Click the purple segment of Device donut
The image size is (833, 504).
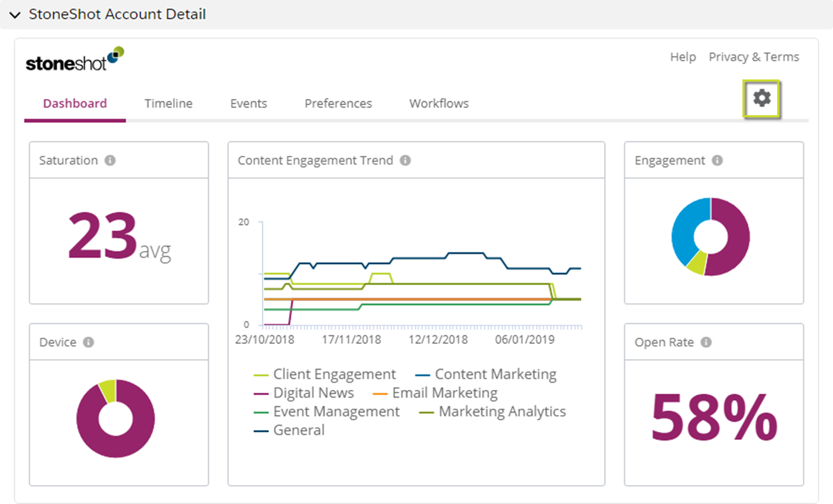point(116,446)
